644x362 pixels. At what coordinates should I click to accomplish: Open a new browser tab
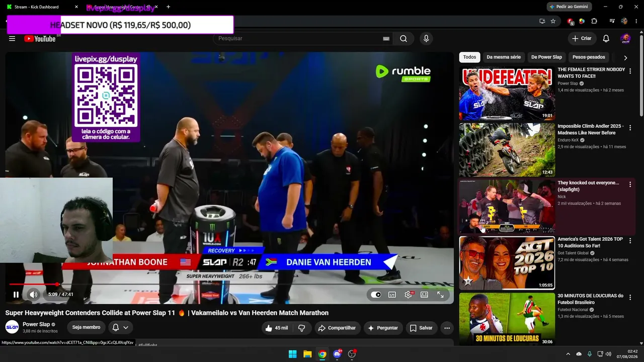click(168, 7)
